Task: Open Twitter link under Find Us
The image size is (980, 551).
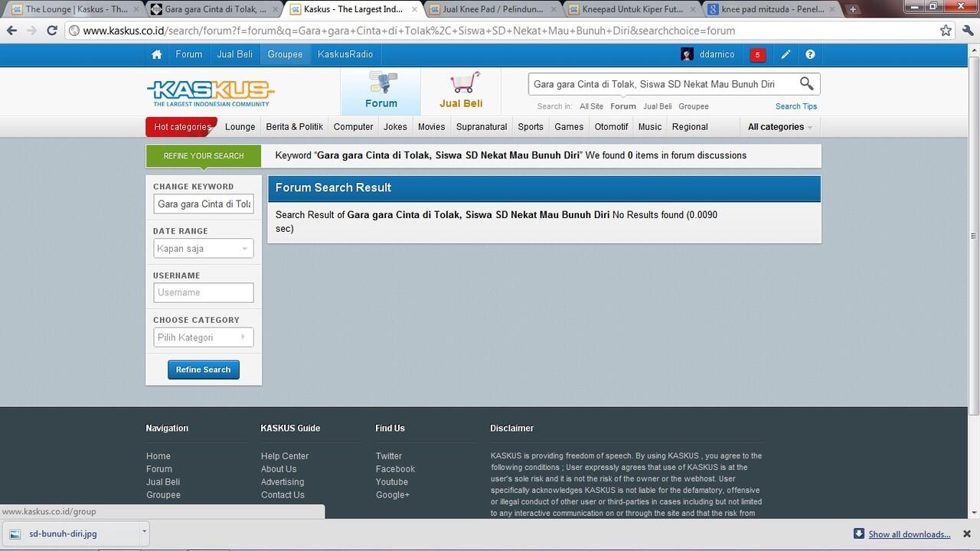Action: tap(388, 456)
